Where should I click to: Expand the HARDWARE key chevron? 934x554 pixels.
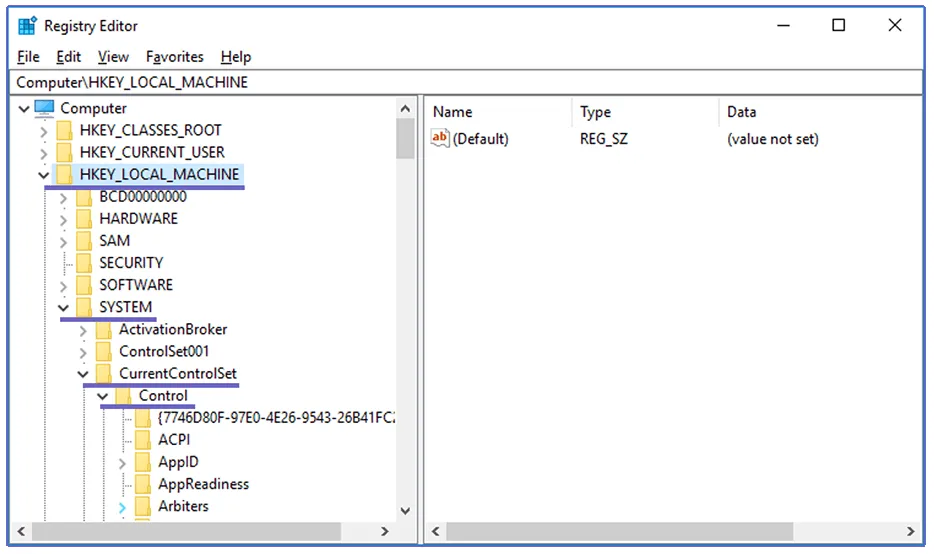point(63,220)
